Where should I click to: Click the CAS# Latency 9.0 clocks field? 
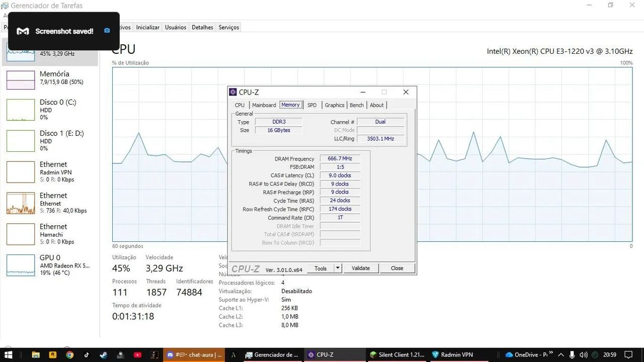coord(340,175)
